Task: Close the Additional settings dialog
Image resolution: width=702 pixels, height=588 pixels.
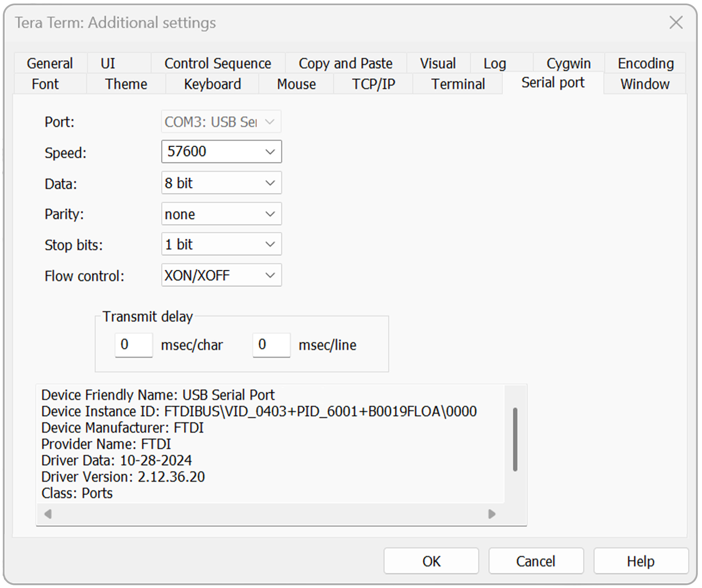Action: [x=676, y=23]
